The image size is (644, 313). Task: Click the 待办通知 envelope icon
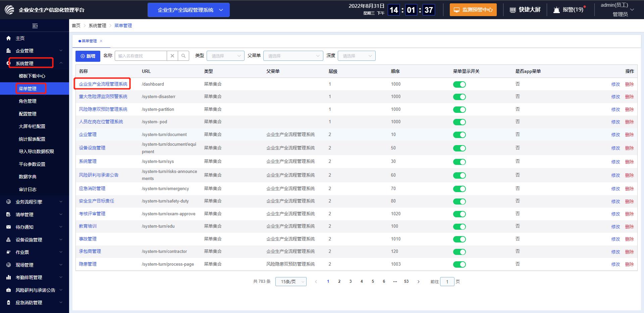[9, 227]
